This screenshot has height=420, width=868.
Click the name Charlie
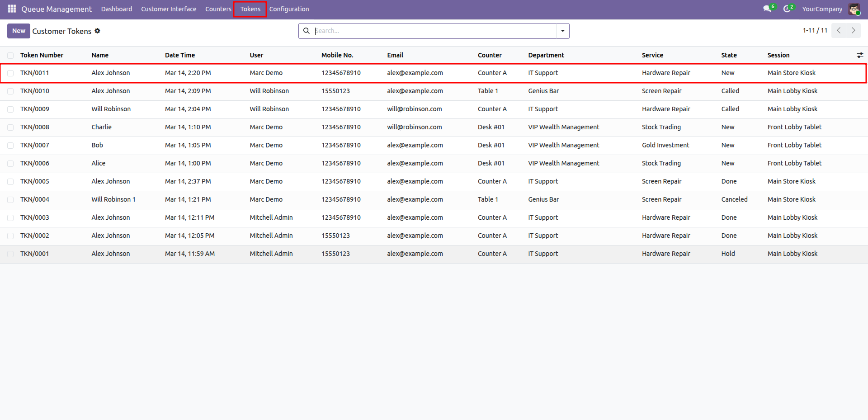point(101,127)
